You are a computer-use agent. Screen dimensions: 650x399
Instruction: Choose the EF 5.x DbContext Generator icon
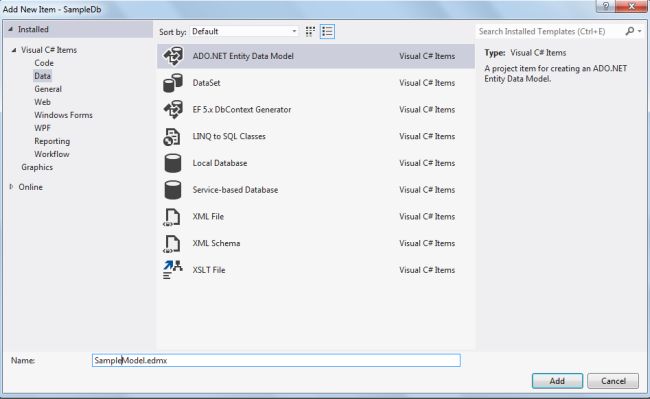pyautogui.click(x=173, y=109)
